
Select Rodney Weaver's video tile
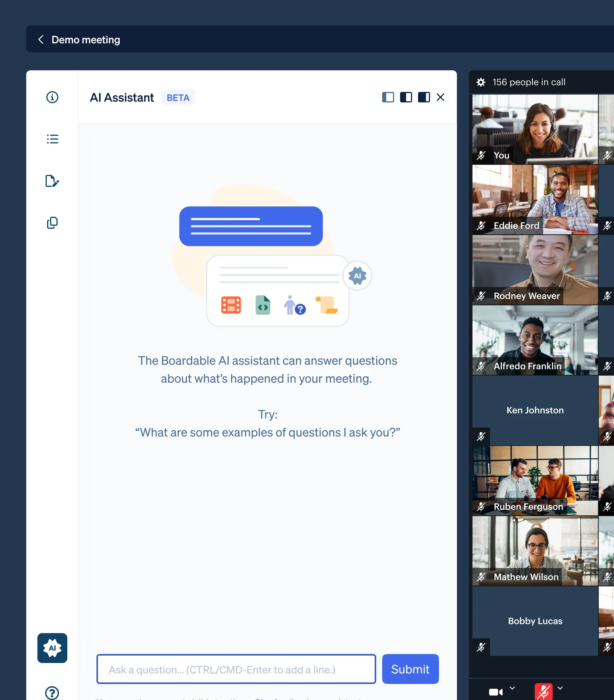535,270
